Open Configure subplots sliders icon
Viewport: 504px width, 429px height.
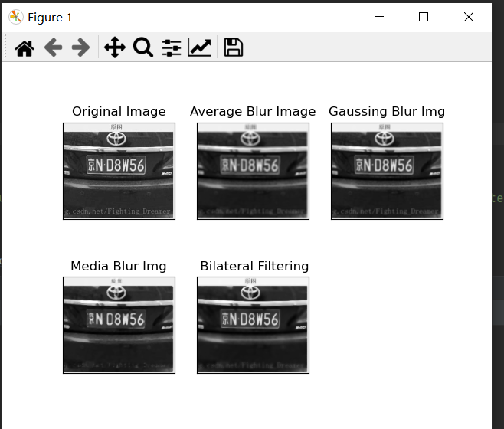tap(172, 48)
